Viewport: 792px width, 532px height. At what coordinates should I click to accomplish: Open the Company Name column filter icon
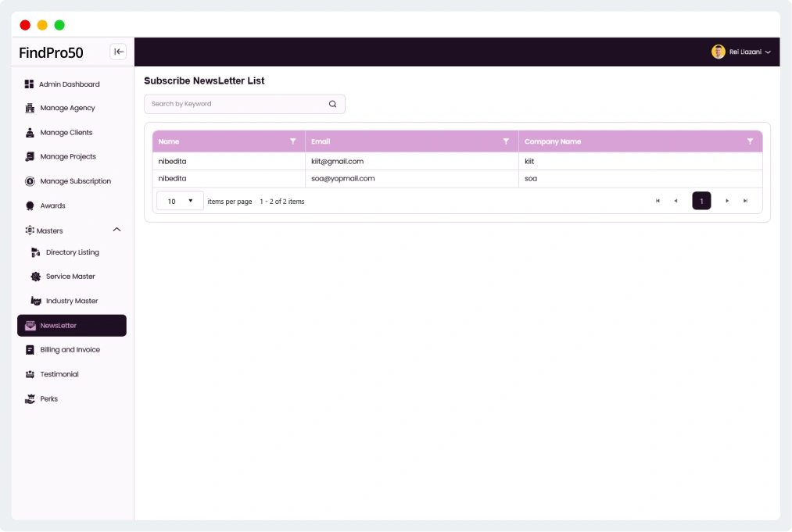tap(750, 141)
